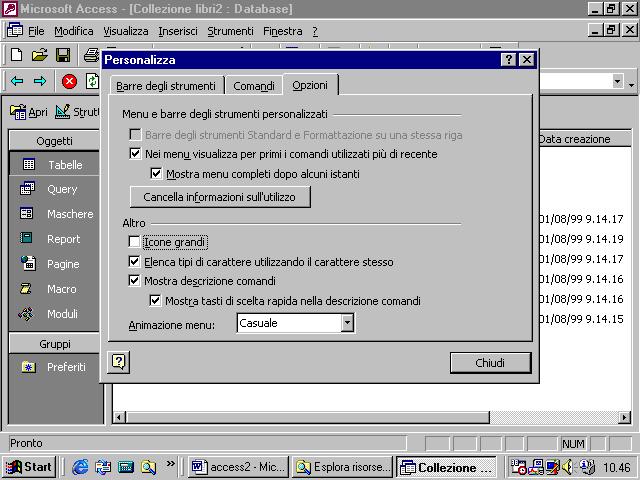Image resolution: width=640 pixels, height=480 pixels.
Task: Click date entry 01/08/99 9.14.19
Action: tap(581, 239)
